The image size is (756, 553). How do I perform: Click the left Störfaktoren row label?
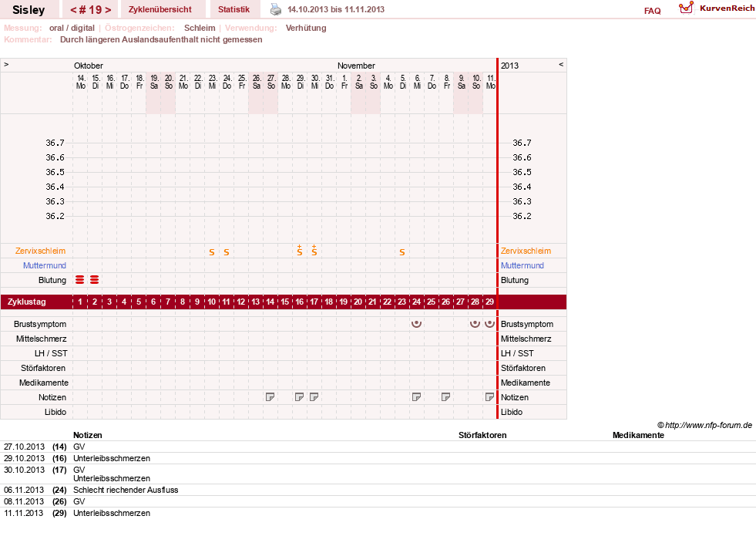43,368
